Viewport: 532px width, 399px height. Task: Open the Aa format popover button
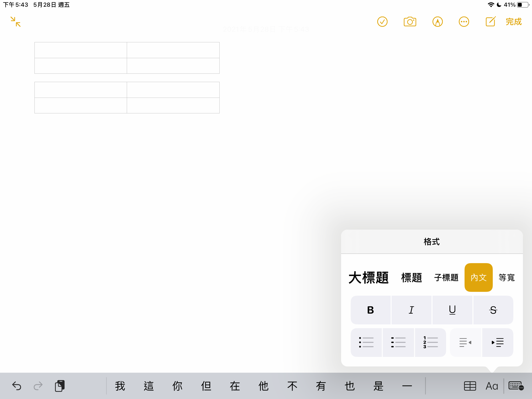(x=492, y=386)
